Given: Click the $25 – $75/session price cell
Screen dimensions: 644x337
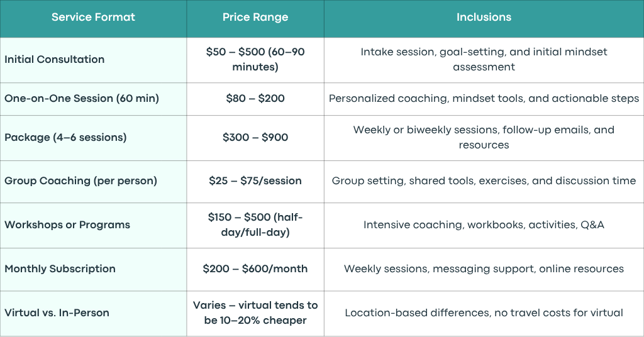Looking at the screenshot, I should (x=255, y=181).
